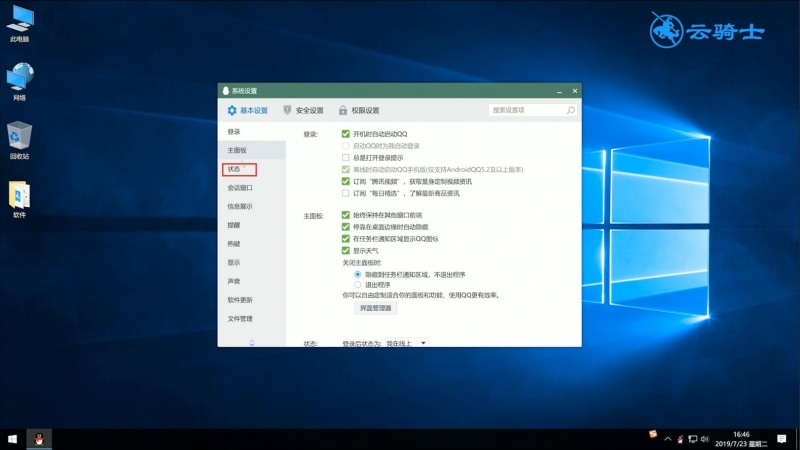Open the 登录后状态为 我在线上 dropdown
Image resolution: width=800 pixels, height=450 pixels.
(406, 343)
